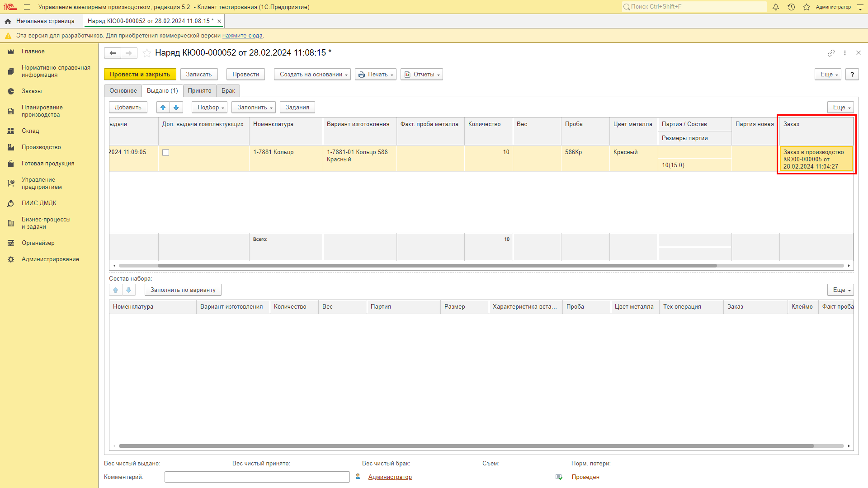Click the Записать button
Image resolution: width=868 pixels, height=488 pixels.
click(x=199, y=75)
